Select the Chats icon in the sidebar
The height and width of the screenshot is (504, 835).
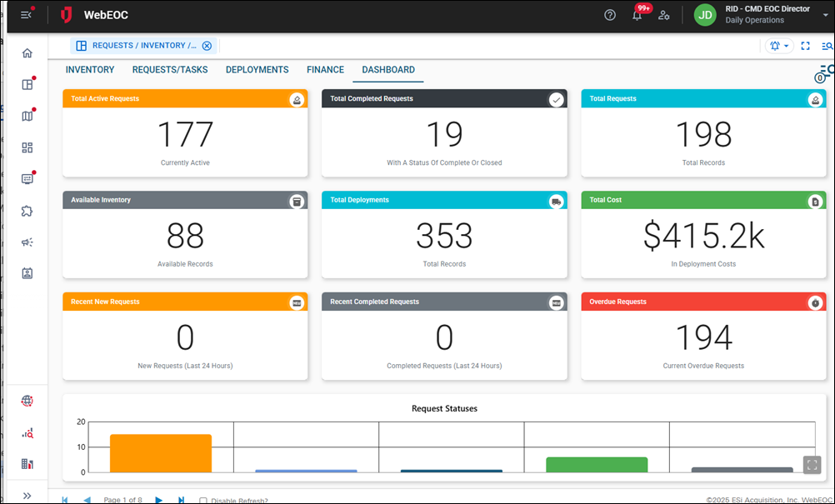click(27, 178)
